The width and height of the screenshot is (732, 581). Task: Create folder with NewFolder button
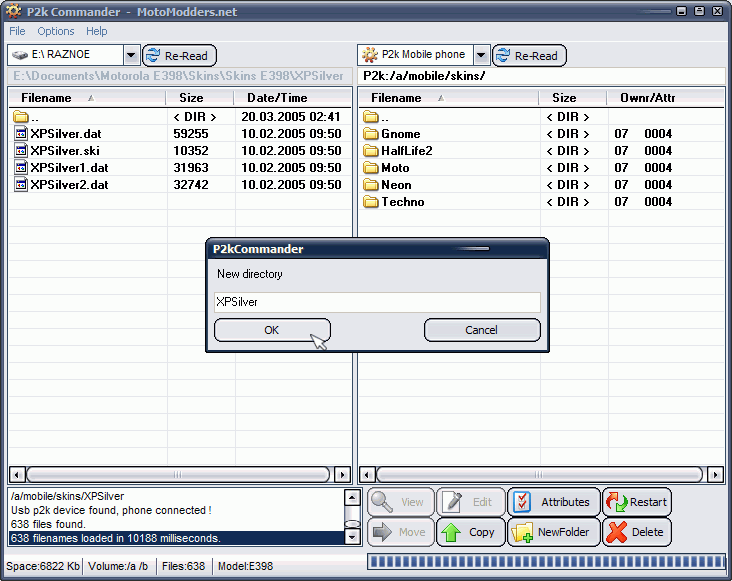pyautogui.click(x=554, y=532)
